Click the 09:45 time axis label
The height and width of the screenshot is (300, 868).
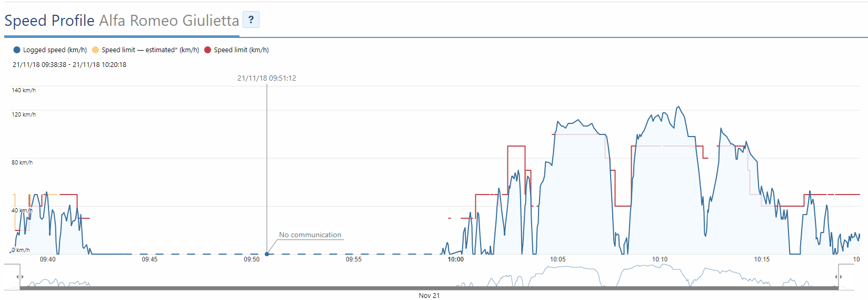(149, 259)
